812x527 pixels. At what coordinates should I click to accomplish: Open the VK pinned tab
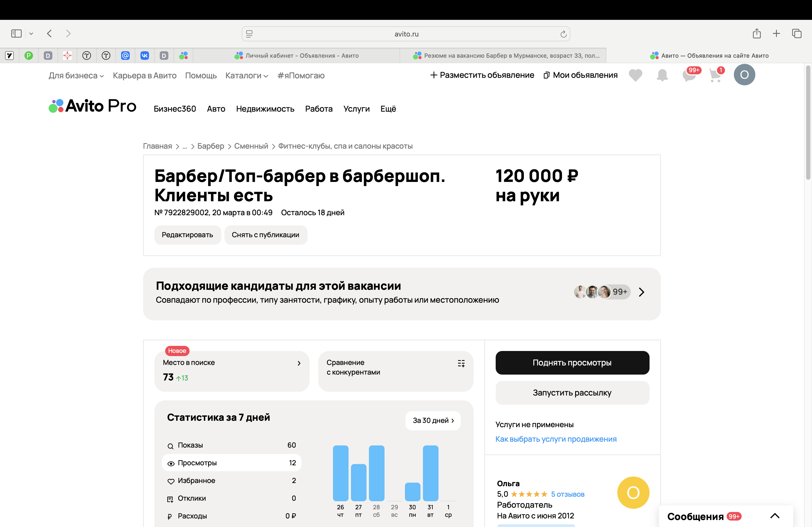(145, 56)
